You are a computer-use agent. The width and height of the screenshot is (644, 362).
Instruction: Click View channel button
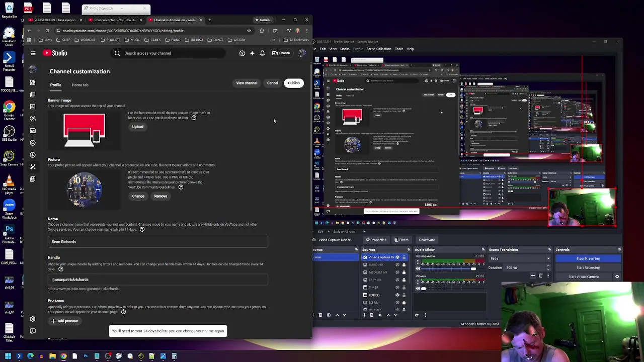(x=247, y=83)
